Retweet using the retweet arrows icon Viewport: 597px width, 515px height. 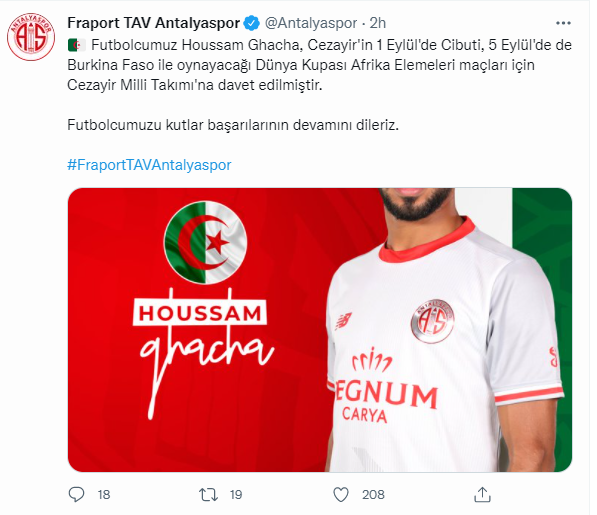208,494
